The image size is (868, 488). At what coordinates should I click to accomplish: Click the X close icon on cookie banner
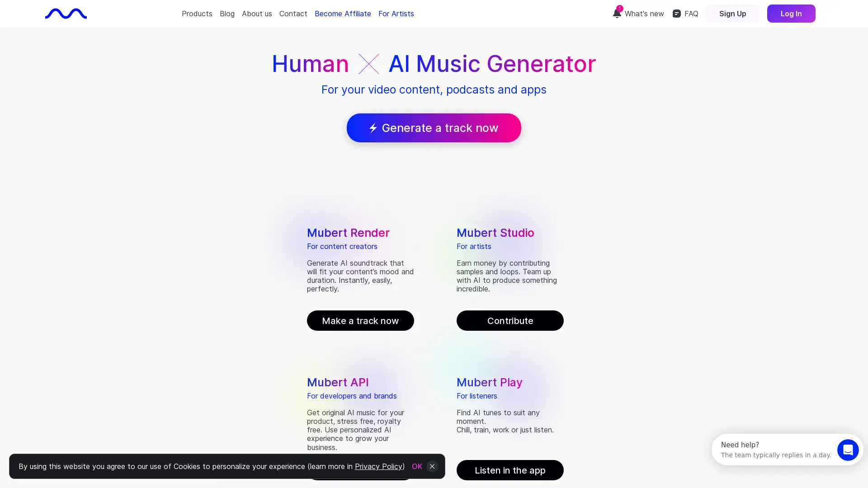pyautogui.click(x=432, y=467)
